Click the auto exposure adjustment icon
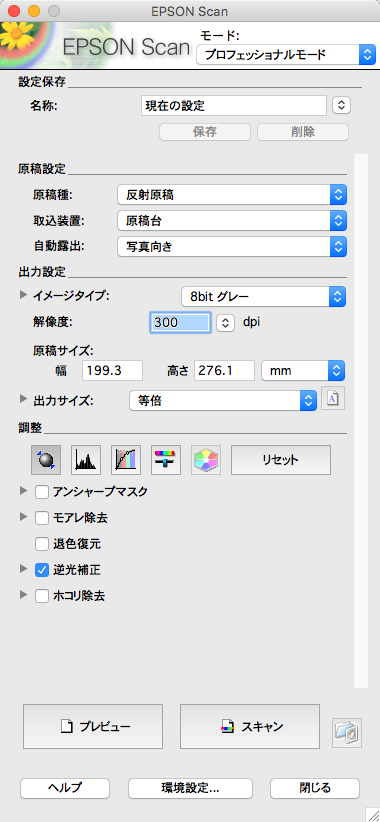This screenshot has width=380, height=822. pos(46,460)
